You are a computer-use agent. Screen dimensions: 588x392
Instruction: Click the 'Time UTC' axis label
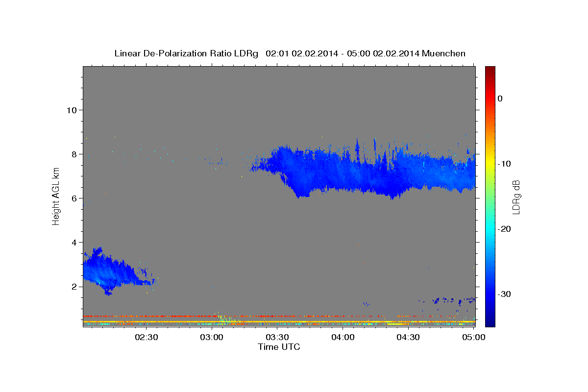point(279,347)
